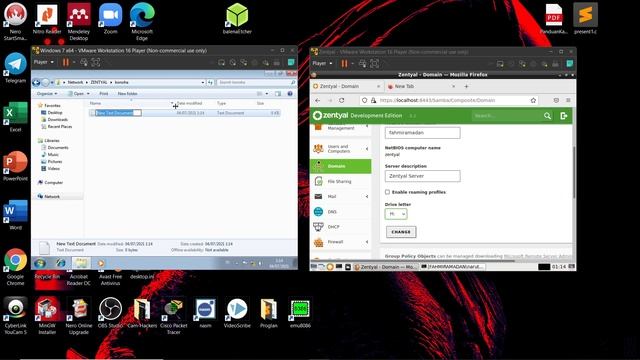Open Player menu in Windows 7 VMware window

pyautogui.click(x=43, y=62)
